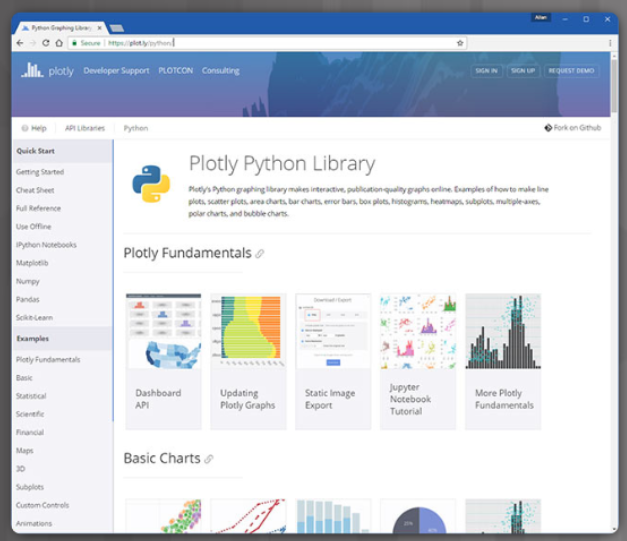627x541 pixels.
Task: Click the plotly logo
Action: 48,70
